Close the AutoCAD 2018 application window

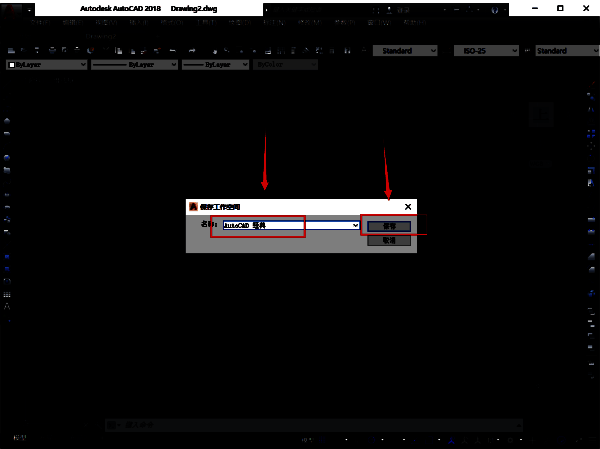click(585, 8)
